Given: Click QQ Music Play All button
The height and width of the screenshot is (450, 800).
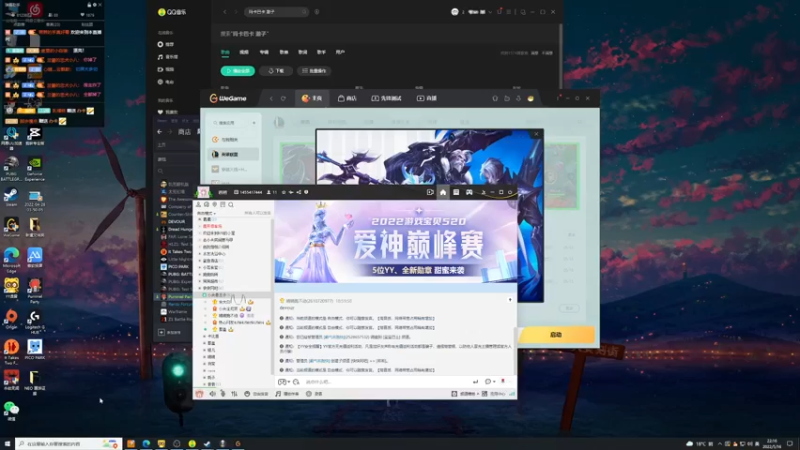Looking at the screenshot, I should pos(238,71).
